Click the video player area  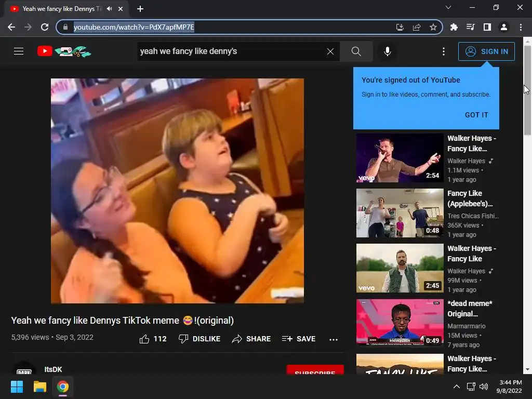(177, 191)
